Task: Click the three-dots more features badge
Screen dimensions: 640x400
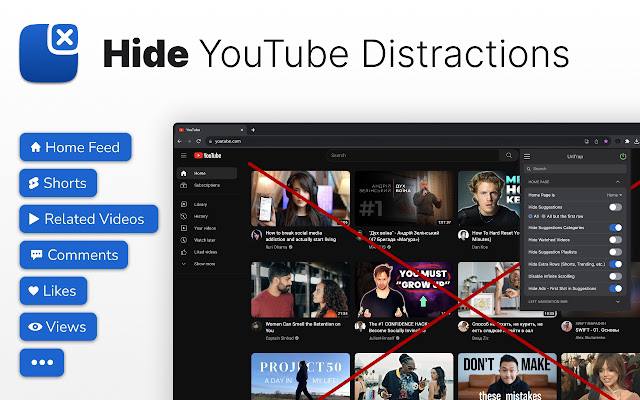Action: coord(42,362)
